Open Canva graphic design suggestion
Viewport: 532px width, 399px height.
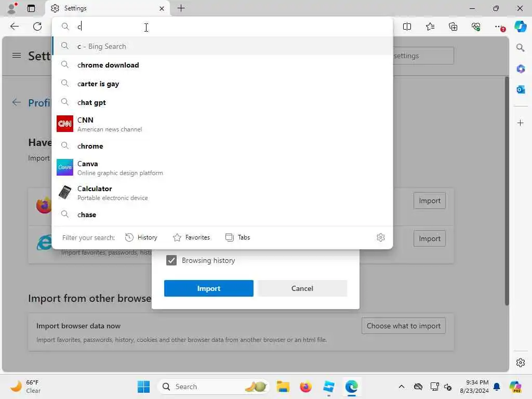(222, 168)
